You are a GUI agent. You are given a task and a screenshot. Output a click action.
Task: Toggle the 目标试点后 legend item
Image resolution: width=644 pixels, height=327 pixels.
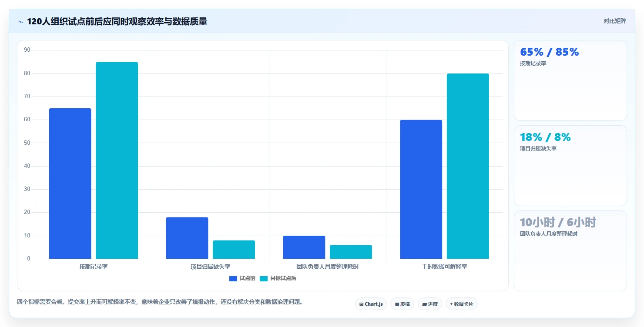pyautogui.click(x=278, y=278)
